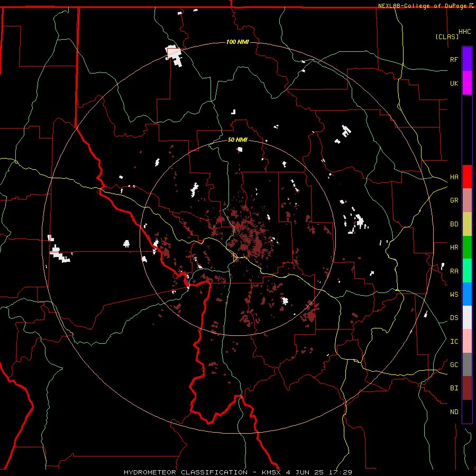Click the 'UK' legend label
This screenshot has width=476, height=476.
pyautogui.click(x=454, y=83)
